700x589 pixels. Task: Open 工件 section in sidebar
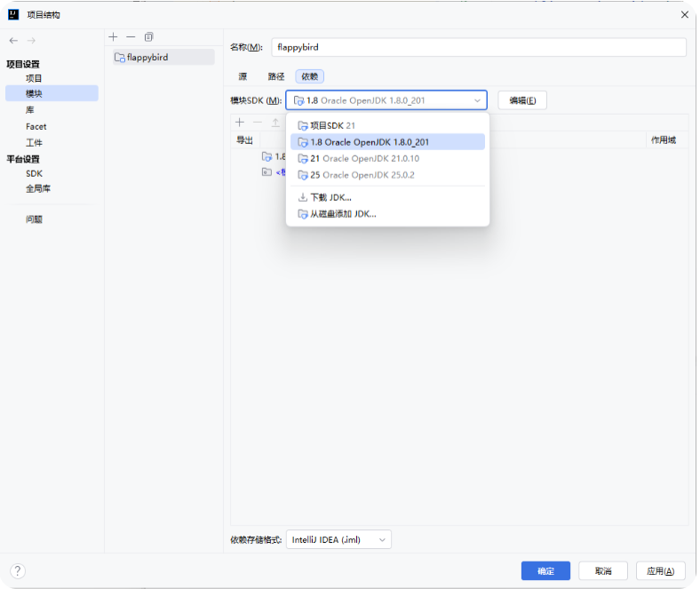(x=34, y=143)
